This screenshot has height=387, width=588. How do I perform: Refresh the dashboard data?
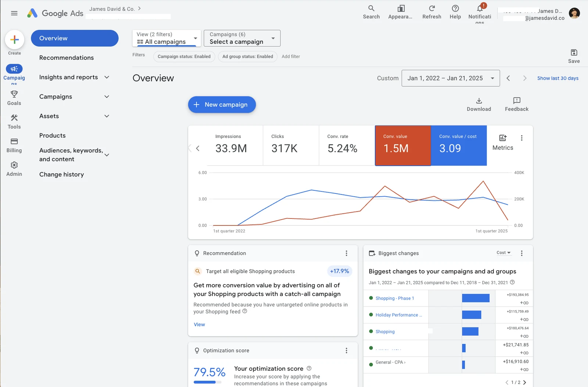point(432,12)
